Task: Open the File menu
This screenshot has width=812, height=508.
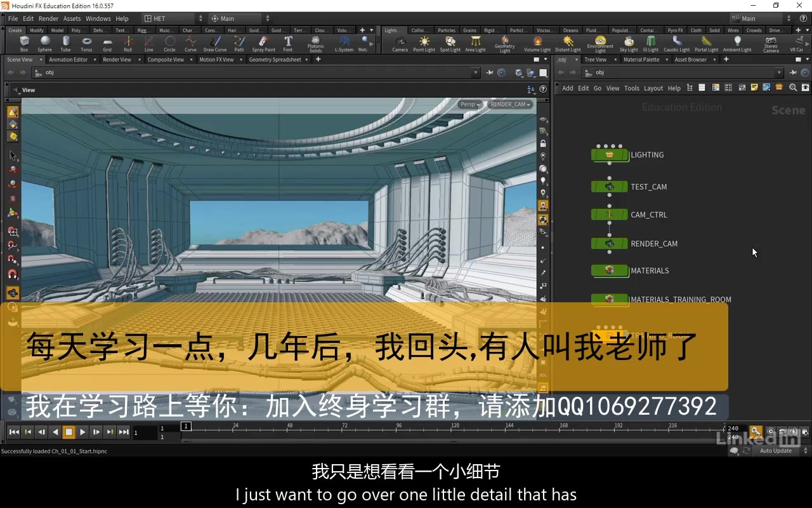Action: coord(13,18)
